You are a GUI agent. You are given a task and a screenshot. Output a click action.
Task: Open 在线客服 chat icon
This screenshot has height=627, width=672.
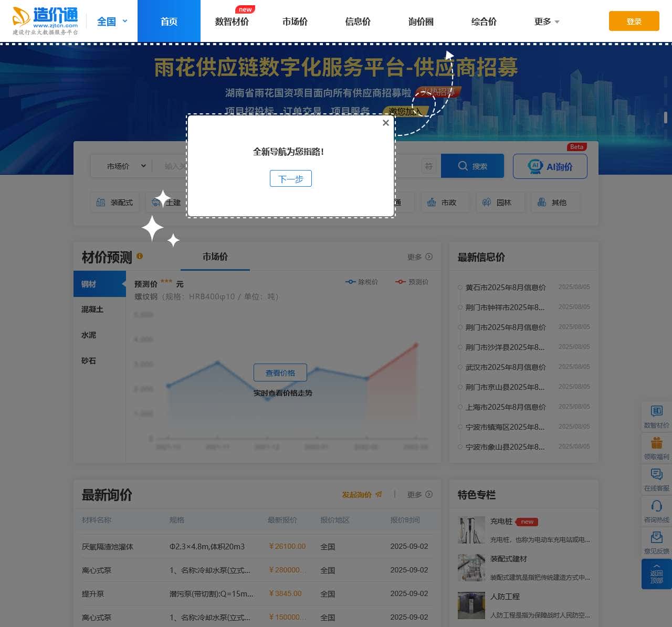[x=656, y=474]
